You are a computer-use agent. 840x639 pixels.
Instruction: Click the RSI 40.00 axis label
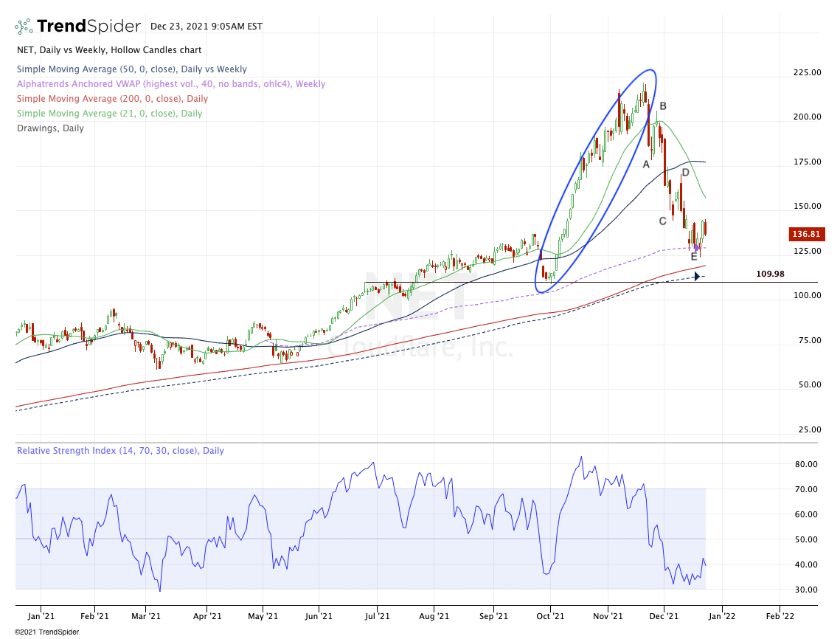click(806, 564)
